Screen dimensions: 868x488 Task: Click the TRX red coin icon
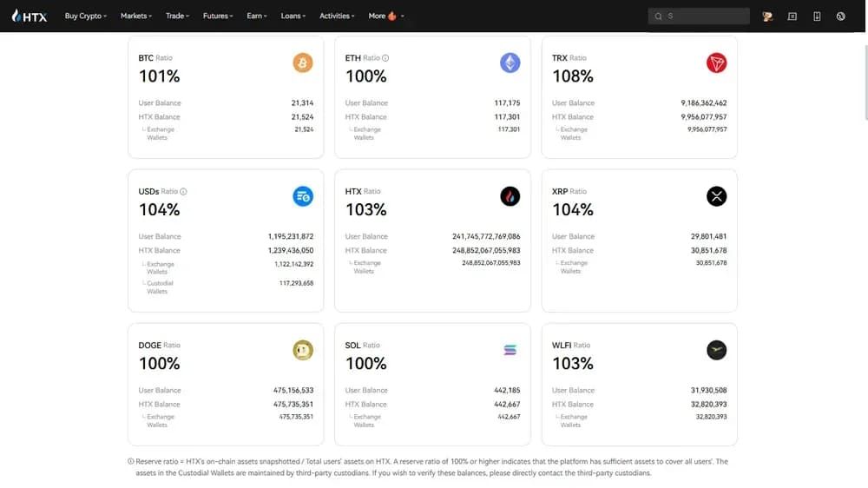tap(716, 63)
